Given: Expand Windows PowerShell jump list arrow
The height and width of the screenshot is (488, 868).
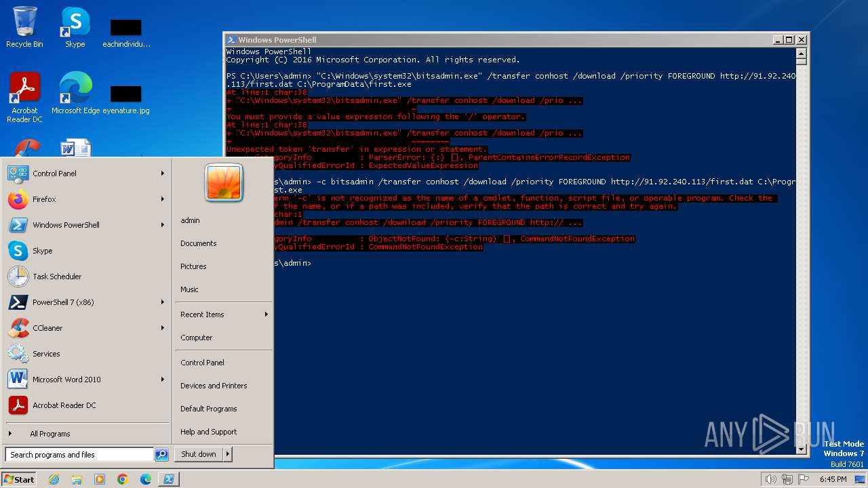Looking at the screenshot, I should point(163,225).
